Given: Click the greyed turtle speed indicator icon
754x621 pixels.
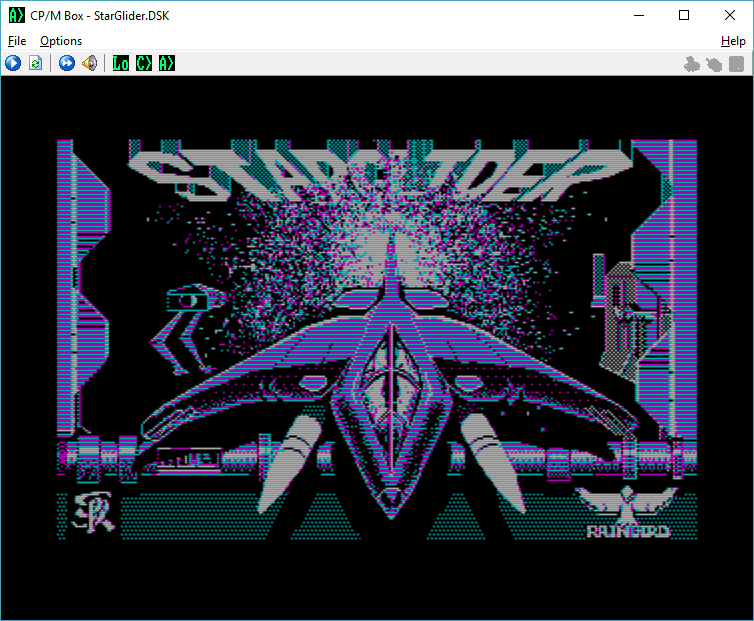Looking at the screenshot, I should [714, 63].
